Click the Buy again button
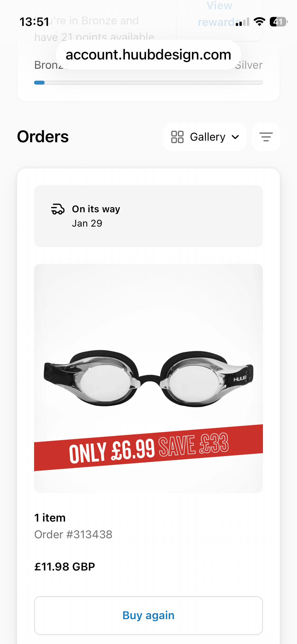Viewport: 297px width, 644px height. (x=148, y=615)
